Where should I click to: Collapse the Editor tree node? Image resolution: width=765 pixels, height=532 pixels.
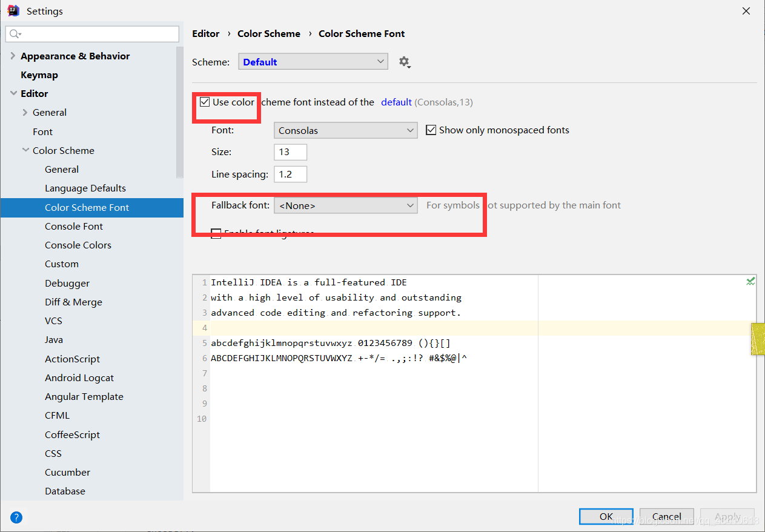(13, 93)
